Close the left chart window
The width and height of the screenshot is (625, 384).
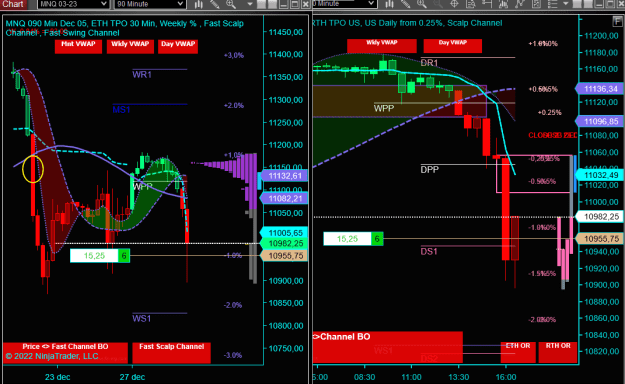pos(305,4)
